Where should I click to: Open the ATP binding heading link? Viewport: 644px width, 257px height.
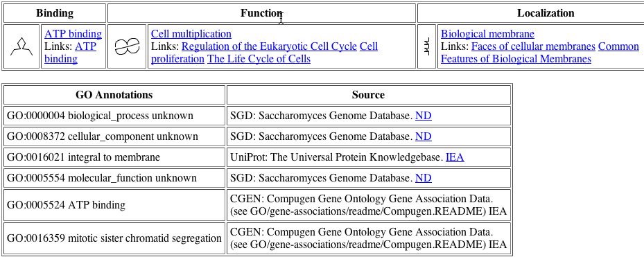point(73,34)
